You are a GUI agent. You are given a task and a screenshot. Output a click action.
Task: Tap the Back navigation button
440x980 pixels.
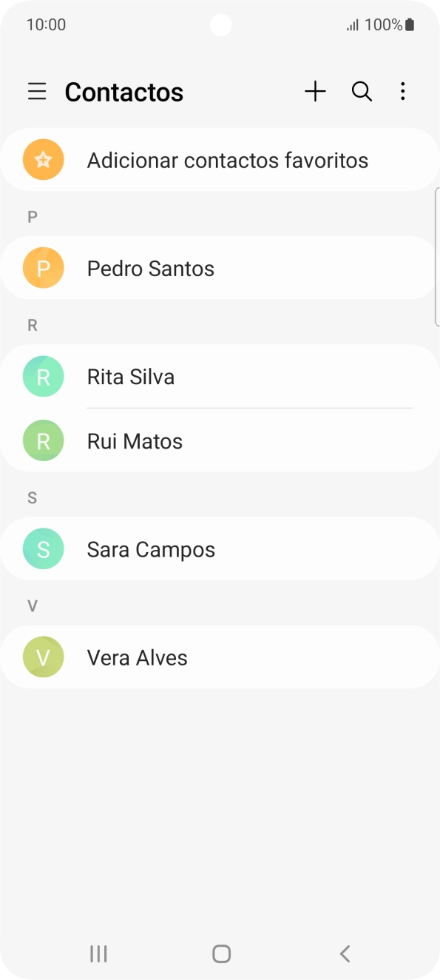pos(345,953)
